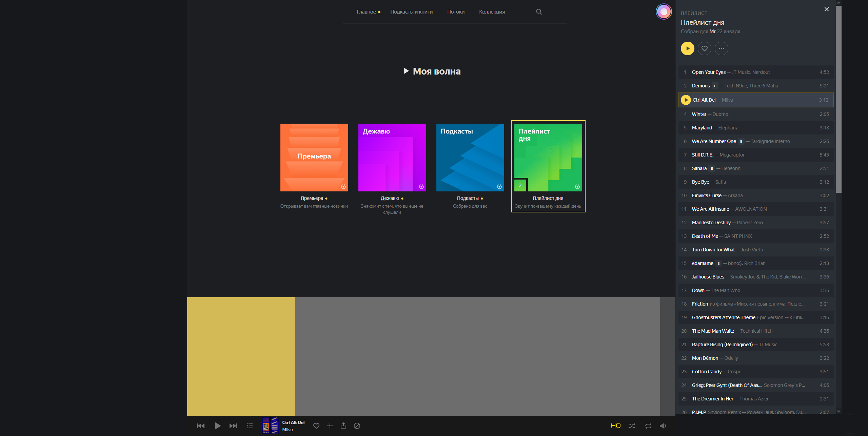The image size is (868, 436).
Task: Open Подкасты и книги navigation tab
Action: click(x=411, y=11)
